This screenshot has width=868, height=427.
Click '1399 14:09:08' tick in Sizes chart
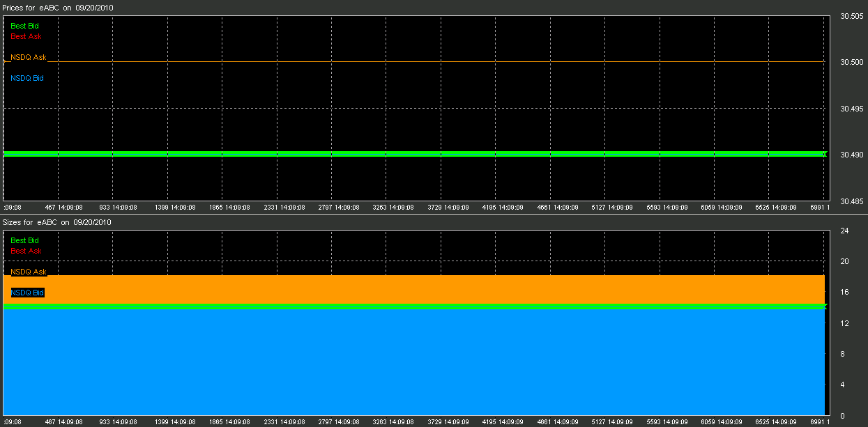pyautogui.click(x=174, y=422)
